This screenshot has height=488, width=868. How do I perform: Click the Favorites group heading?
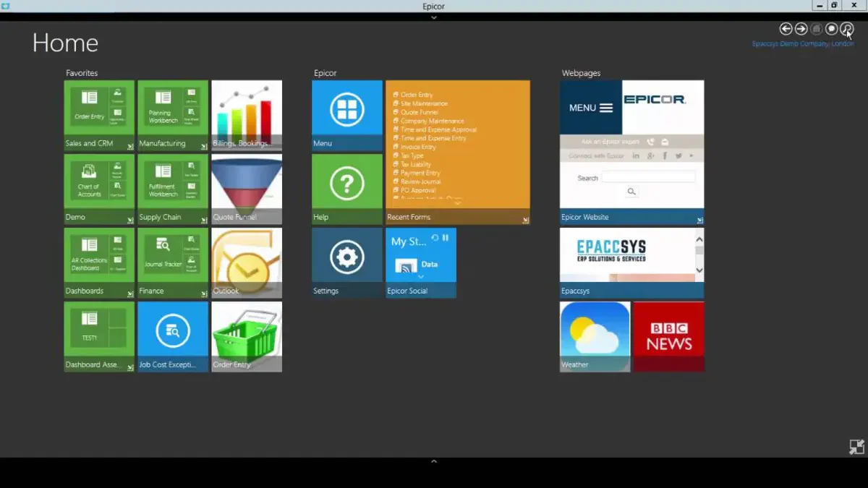82,73
